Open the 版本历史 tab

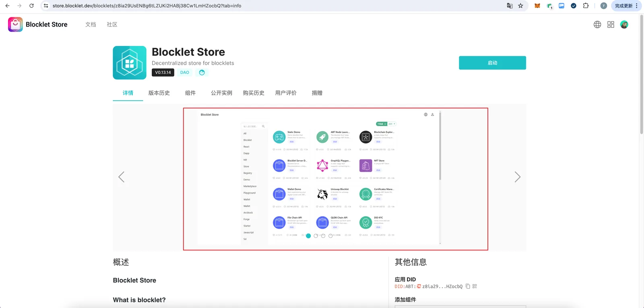(159, 93)
